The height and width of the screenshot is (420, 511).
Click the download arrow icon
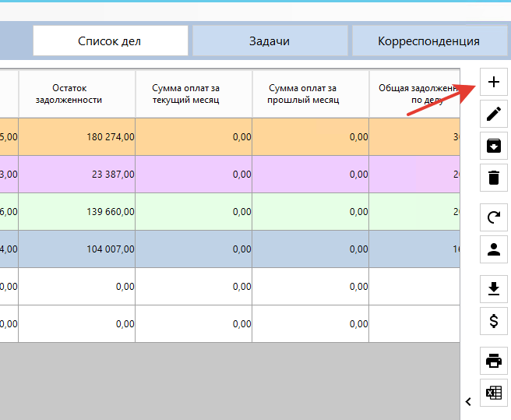[x=494, y=289]
